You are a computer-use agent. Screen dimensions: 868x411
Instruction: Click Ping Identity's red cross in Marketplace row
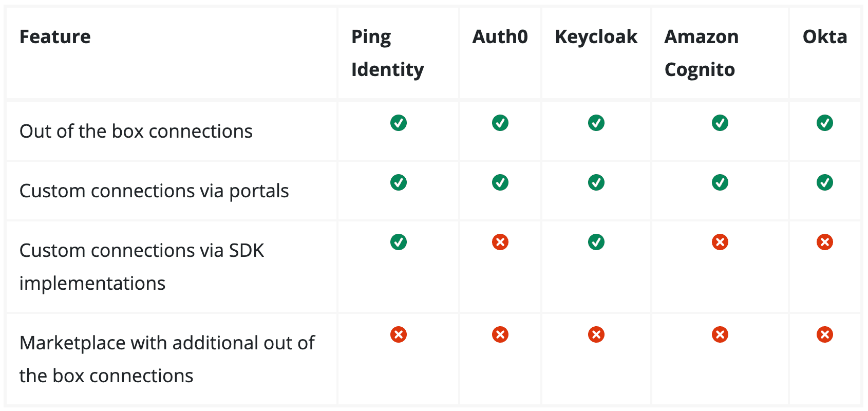399,334
